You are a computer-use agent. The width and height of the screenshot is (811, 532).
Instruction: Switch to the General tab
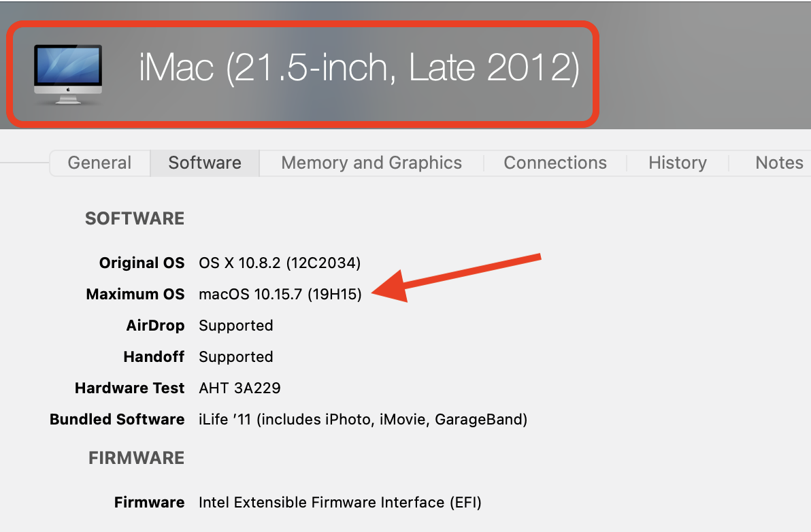[99, 163]
